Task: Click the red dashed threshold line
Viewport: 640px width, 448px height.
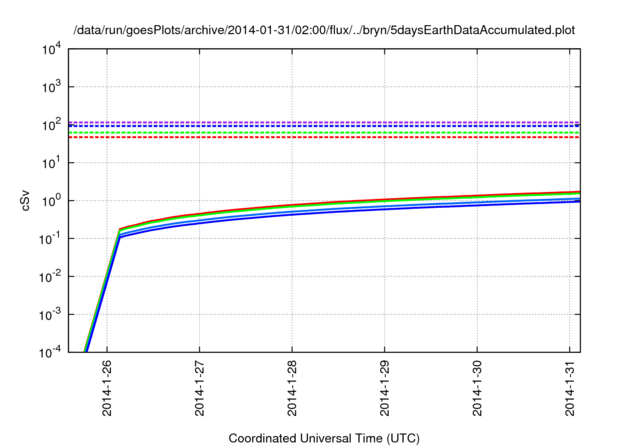Action: (324, 137)
